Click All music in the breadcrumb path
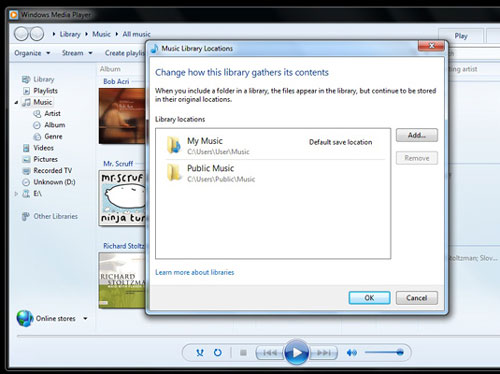Screen dimensions: 500x374 pos(136,34)
